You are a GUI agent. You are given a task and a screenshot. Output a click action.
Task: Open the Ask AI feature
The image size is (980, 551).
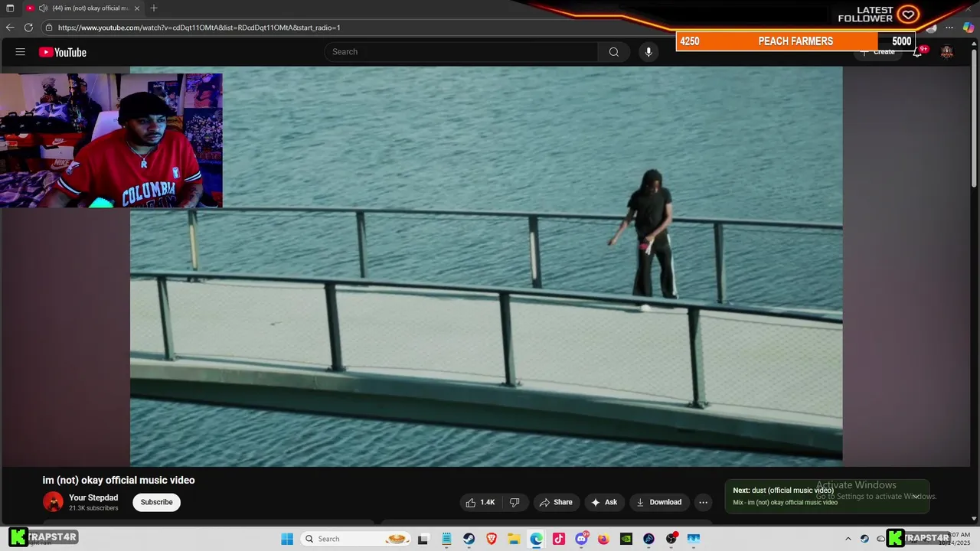[604, 502]
